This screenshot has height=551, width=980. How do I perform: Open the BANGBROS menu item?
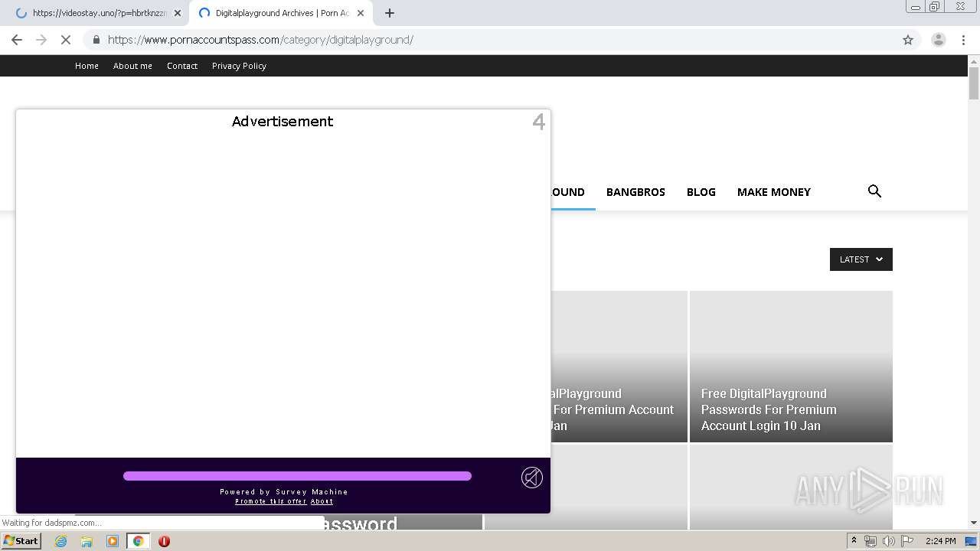635,192
